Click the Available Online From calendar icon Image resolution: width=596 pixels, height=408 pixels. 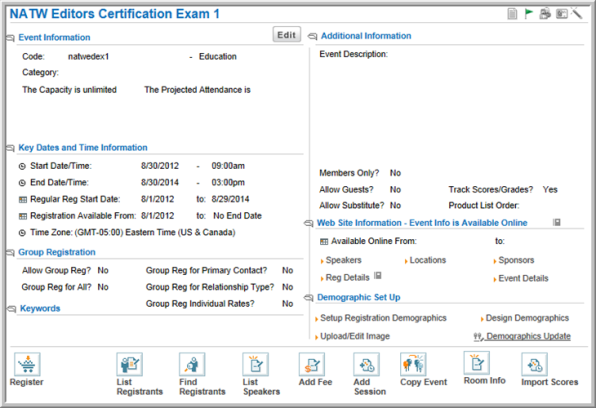[x=324, y=241]
